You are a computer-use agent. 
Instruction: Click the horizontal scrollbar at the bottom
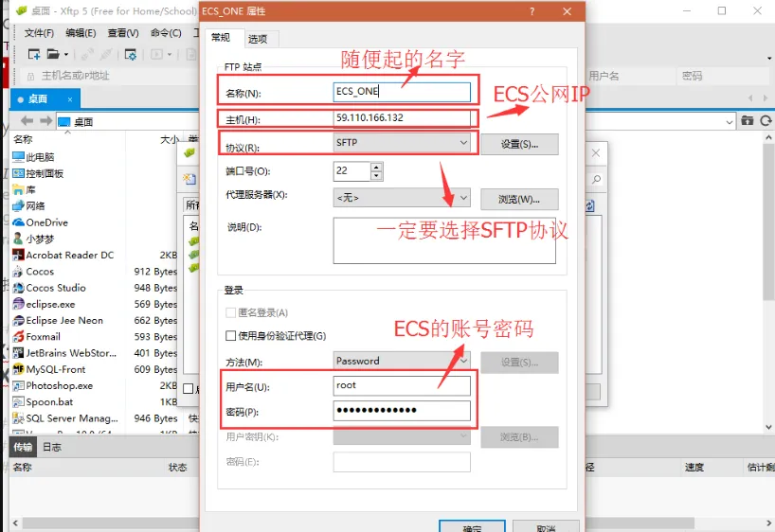(x=358, y=523)
